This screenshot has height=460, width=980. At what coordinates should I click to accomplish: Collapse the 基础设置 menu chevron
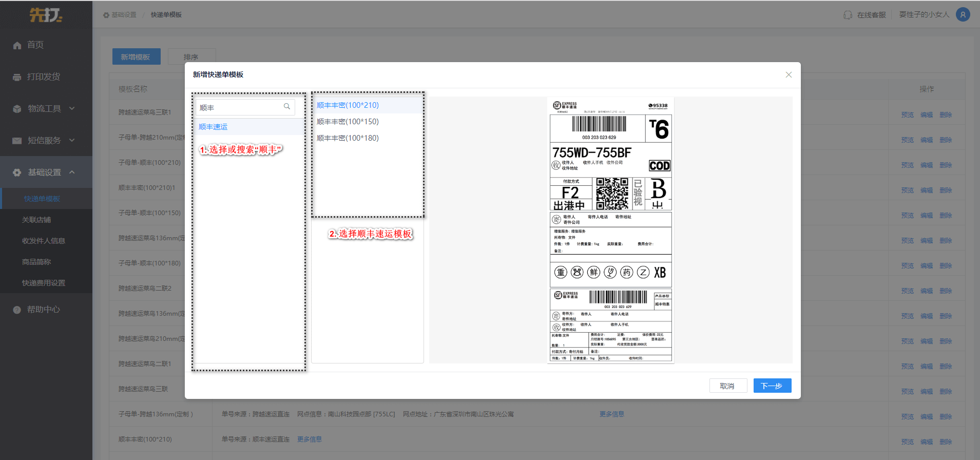click(72, 172)
